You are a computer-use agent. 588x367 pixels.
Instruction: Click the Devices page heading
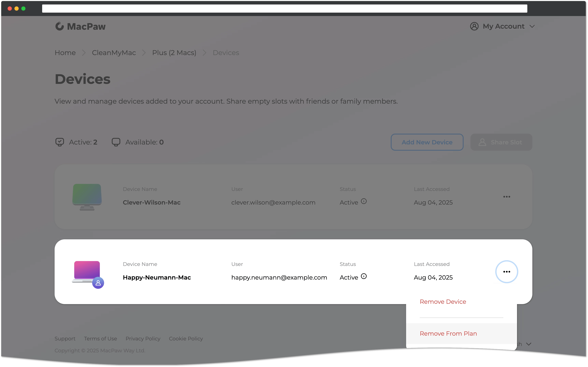pos(83,79)
